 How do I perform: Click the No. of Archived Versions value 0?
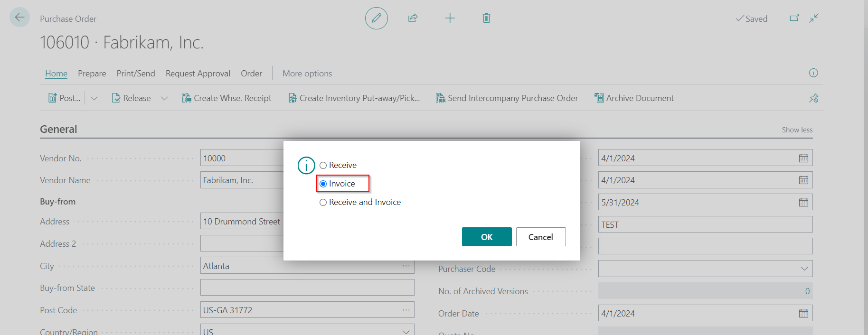(x=807, y=291)
